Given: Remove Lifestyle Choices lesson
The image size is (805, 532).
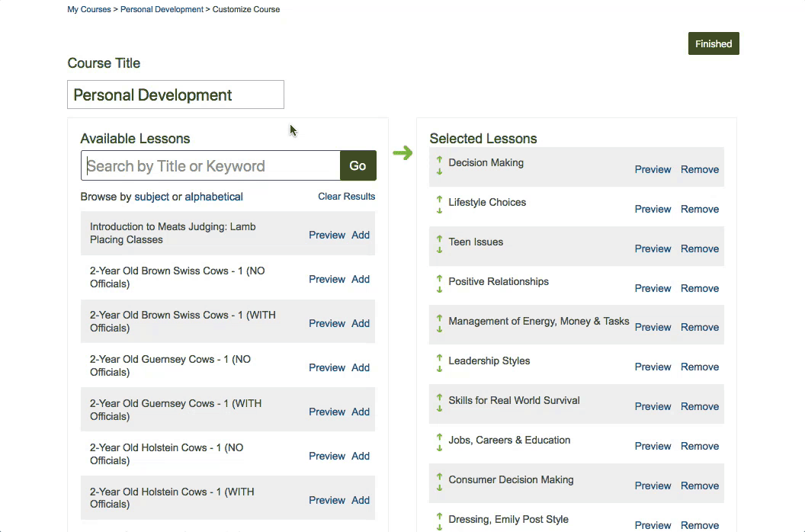Looking at the screenshot, I should coord(700,209).
